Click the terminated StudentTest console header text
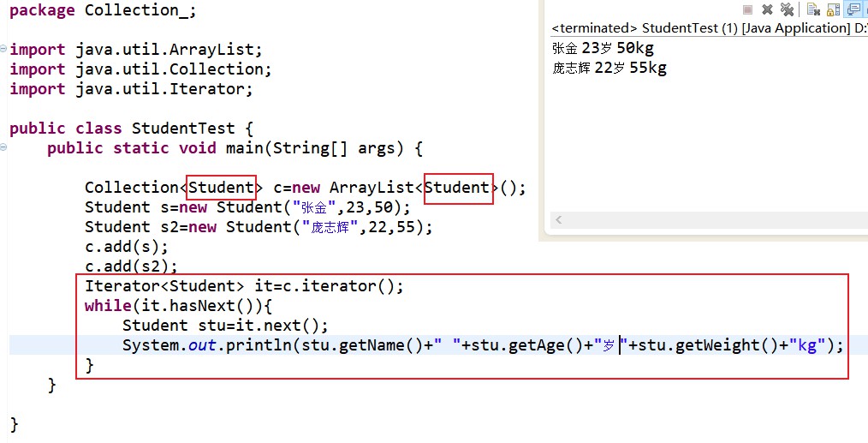Image resolution: width=868 pixels, height=443 pixels. pos(709,27)
